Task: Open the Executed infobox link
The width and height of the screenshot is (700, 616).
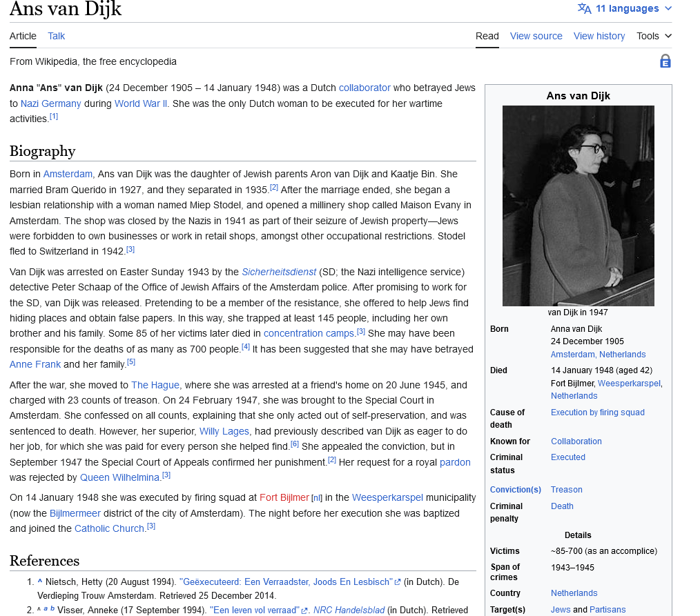Action: point(568,457)
